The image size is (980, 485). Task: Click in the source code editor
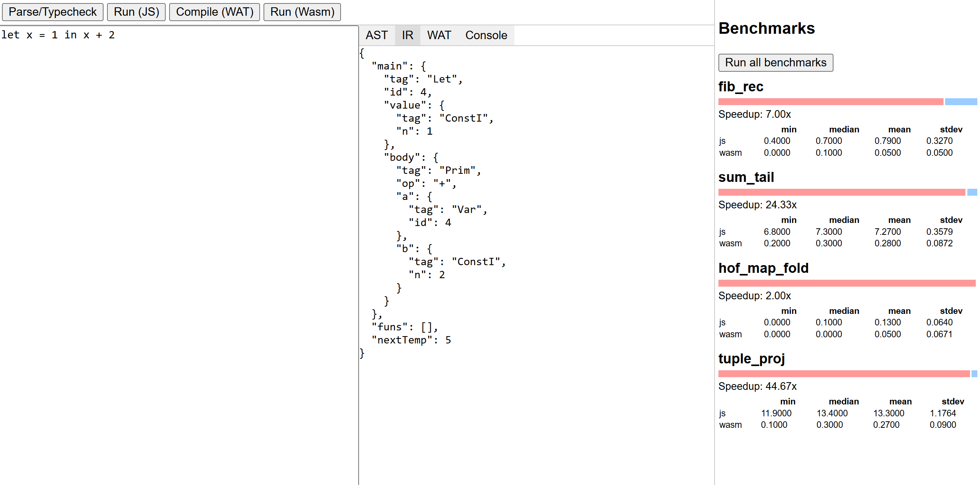179,230
